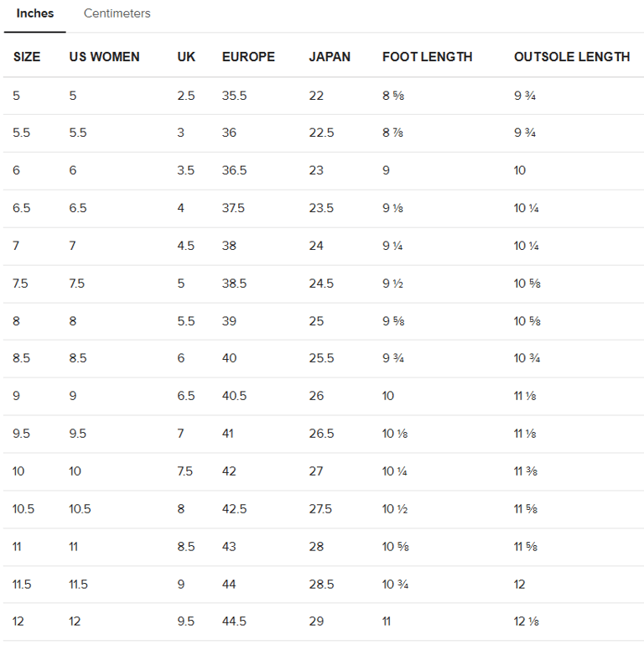
Task: Switch to the Centimeters tab
Action: (x=117, y=13)
